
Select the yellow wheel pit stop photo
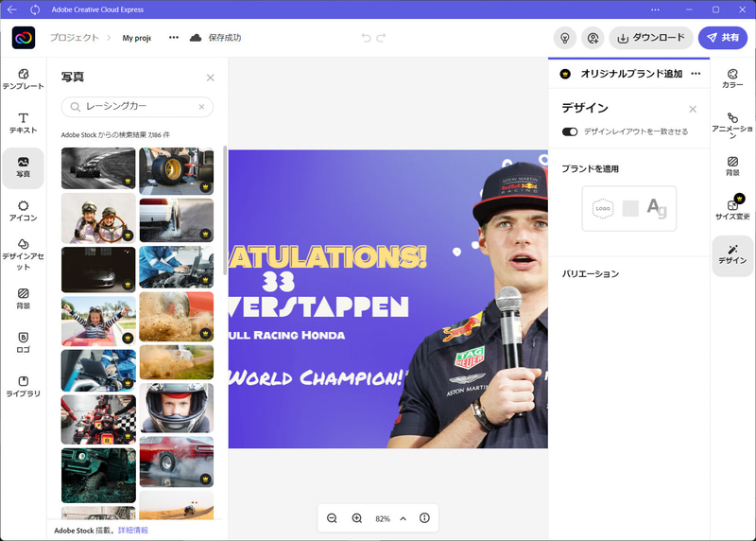click(x=177, y=171)
